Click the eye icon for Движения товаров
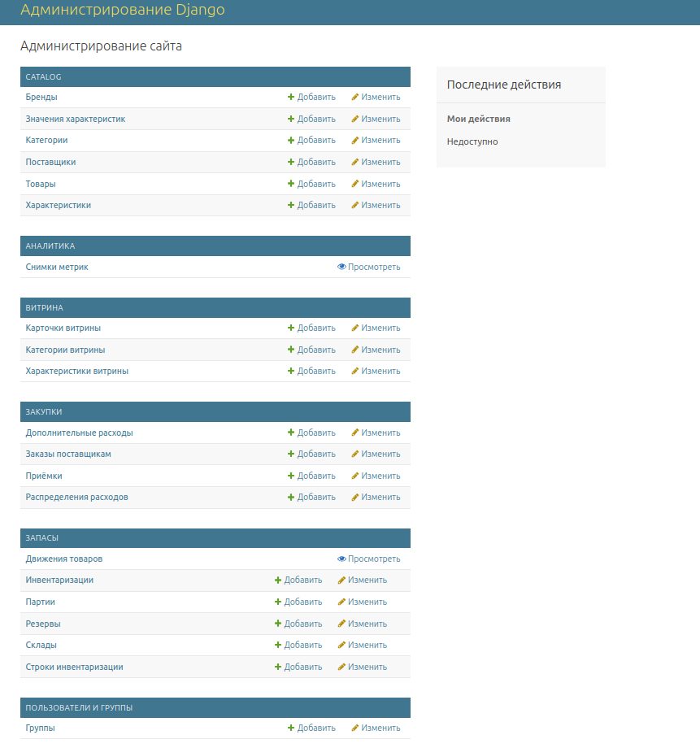The height and width of the screenshot is (748, 700). point(341,559)
